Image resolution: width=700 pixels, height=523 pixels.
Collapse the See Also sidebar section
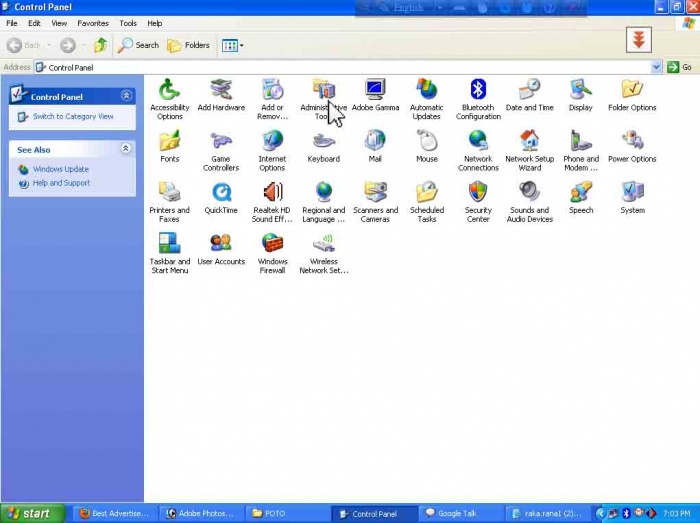tap(126, 149)
